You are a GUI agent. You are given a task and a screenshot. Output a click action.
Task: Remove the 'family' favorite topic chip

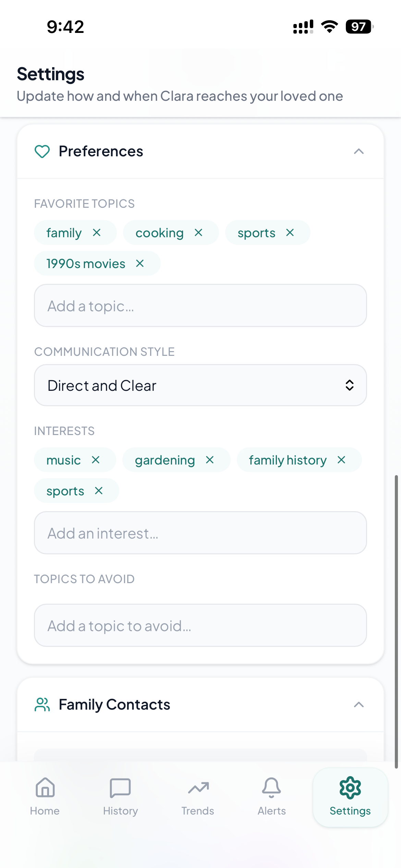[97, 233]
